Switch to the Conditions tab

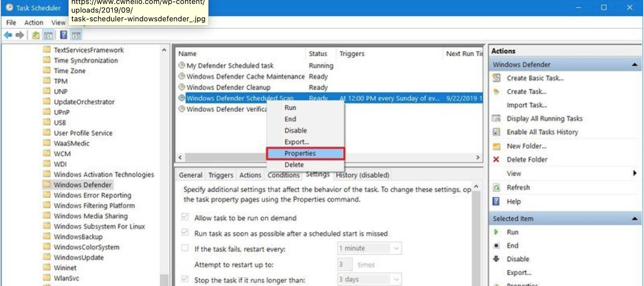(x=283, y=175)
